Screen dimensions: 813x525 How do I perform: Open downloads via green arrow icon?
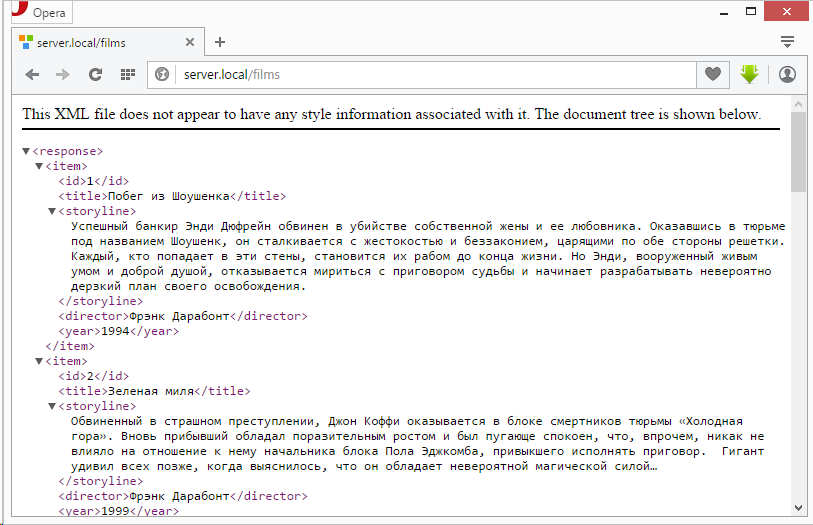749,75
